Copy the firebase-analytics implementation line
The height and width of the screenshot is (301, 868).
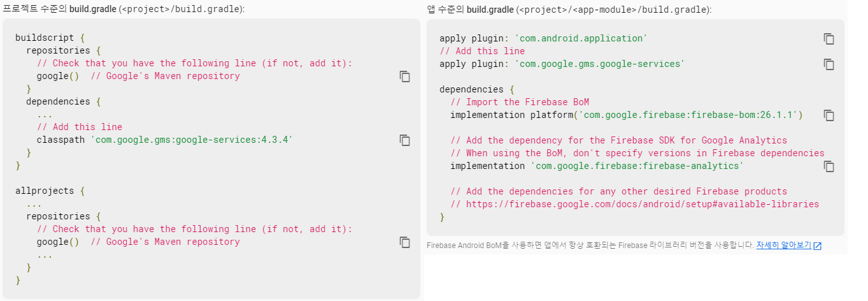click(x=829, y=166)
